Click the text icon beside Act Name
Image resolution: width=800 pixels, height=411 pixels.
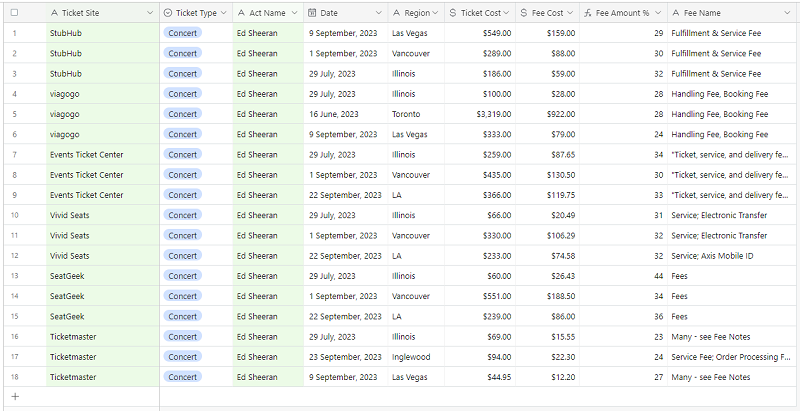point(242,13)
